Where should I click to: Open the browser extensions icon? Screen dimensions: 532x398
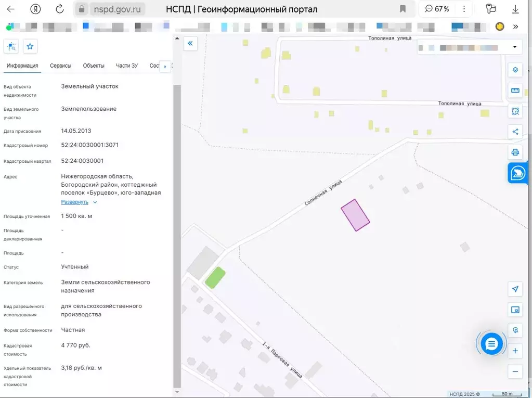[490, 9]
